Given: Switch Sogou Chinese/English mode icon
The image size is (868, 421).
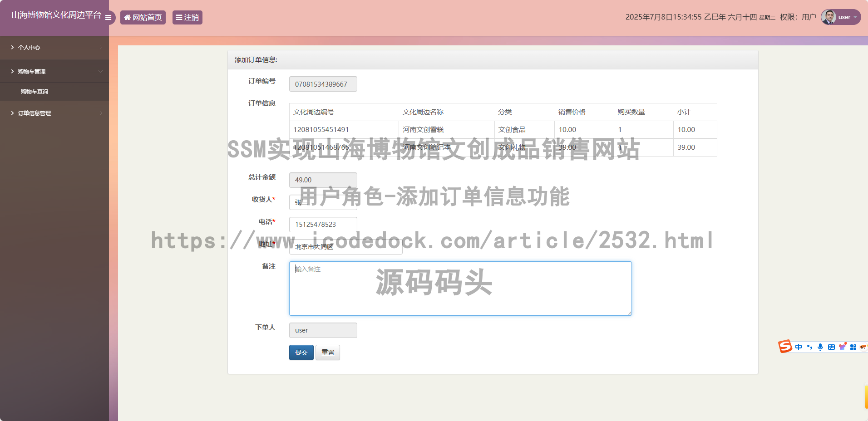Looking at the screenshot, I should coord(799,347).
